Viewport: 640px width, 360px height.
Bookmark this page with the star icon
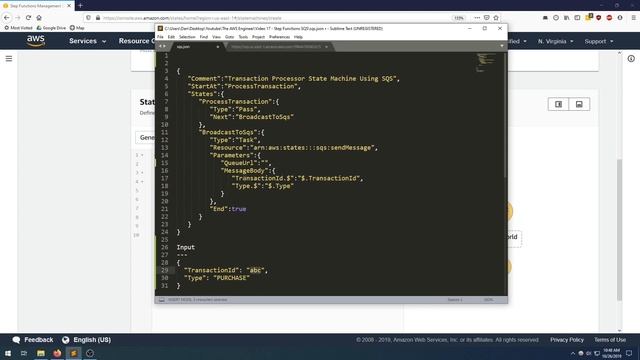point(496,18)
